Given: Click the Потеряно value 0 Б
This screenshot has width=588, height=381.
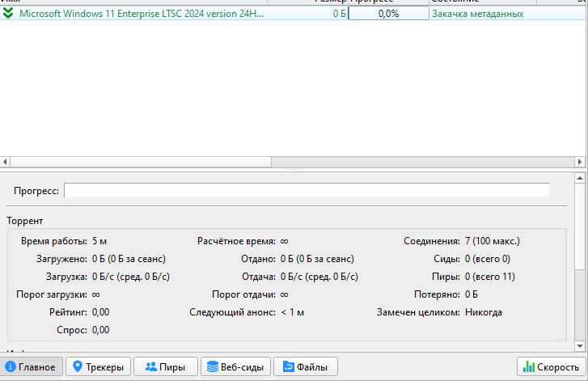Looking at the screenshot, I should (472, 294).
